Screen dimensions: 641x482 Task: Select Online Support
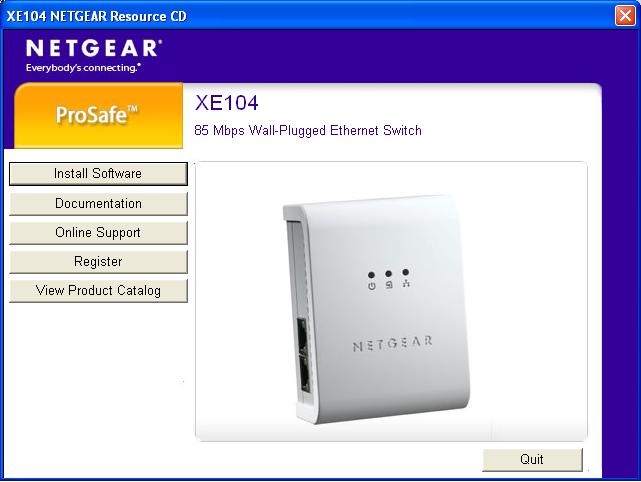[98, 233]
